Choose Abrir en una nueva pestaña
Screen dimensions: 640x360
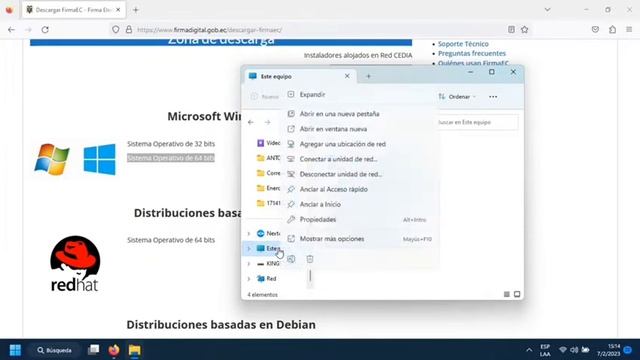tap(339, 114)
